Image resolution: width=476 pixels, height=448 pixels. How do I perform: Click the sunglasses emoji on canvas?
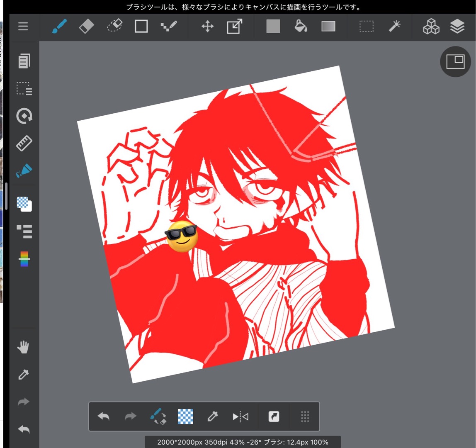[x=181, y=236]
